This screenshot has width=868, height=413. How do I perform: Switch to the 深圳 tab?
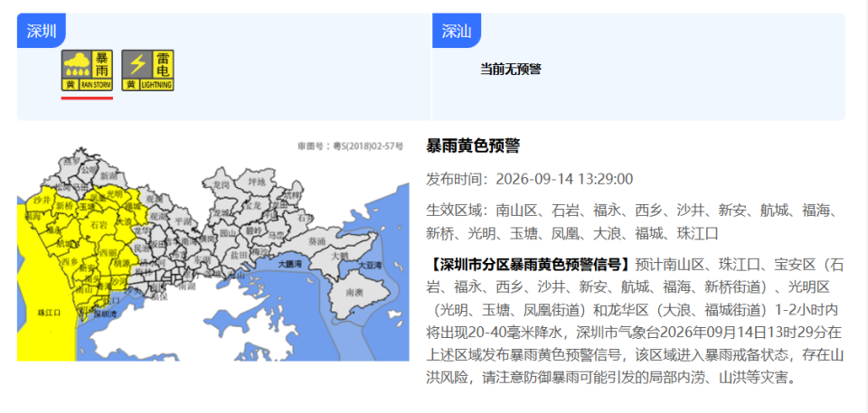tap(42, 31)
